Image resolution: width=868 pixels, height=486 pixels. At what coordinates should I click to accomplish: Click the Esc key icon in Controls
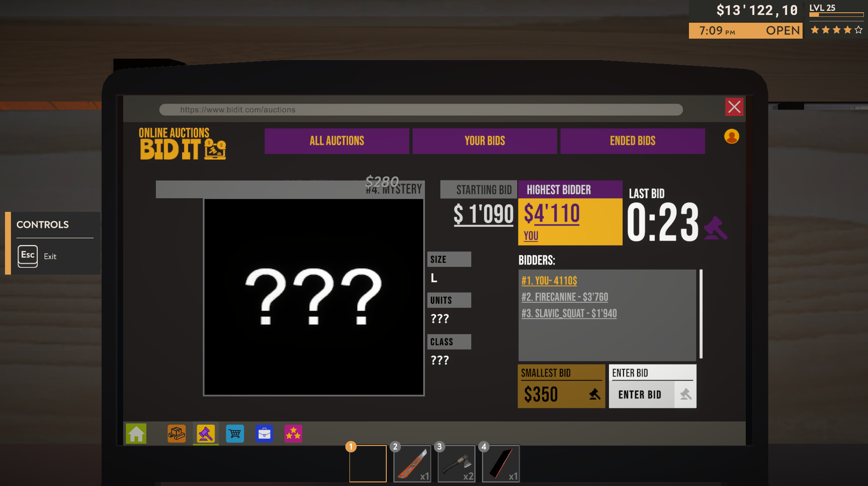pyautogui.click(x=28, y=256)
